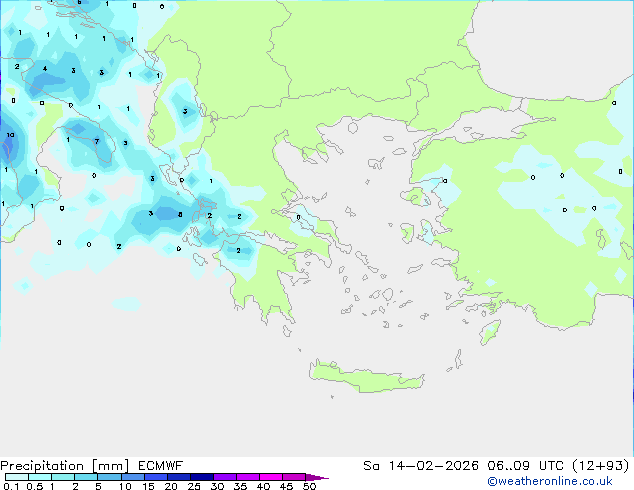Screen dimensions: 634x490
Task: Click the '35' legend scale label
Action: pos(240,486)
